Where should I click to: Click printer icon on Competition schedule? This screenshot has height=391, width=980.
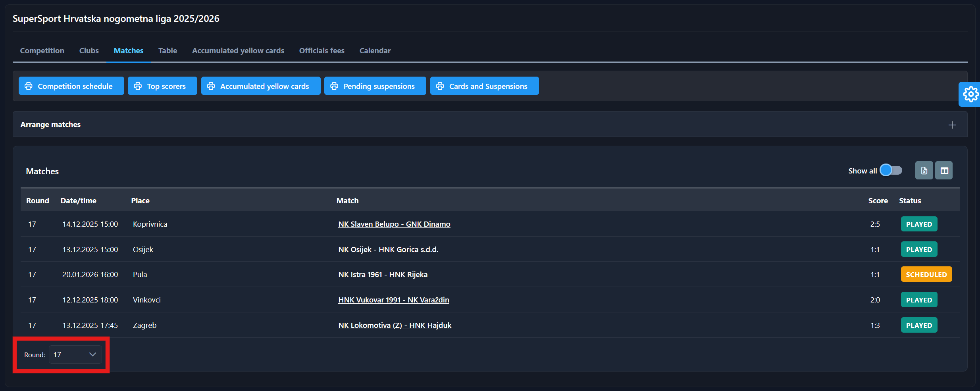tap(29, 86)
